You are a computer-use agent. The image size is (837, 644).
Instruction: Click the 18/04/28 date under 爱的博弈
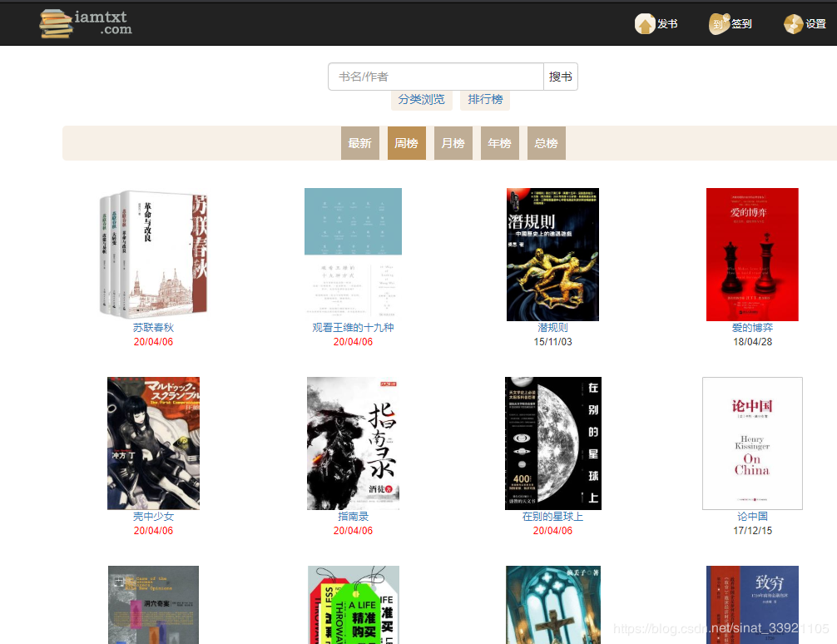pyautogui.click(x=752, y=342)
